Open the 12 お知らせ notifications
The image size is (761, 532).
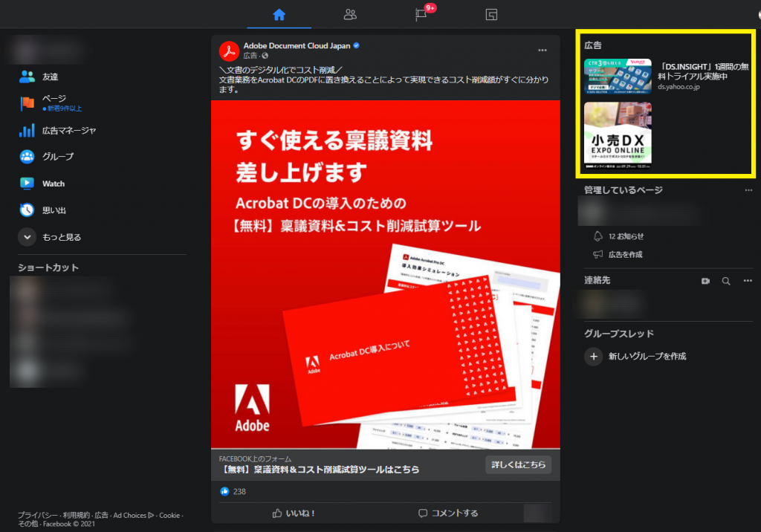[x=626, y=236]
